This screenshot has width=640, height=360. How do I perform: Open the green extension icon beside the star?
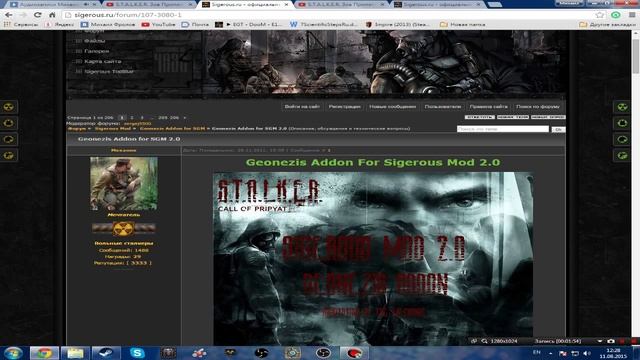[x=616, y=15]
